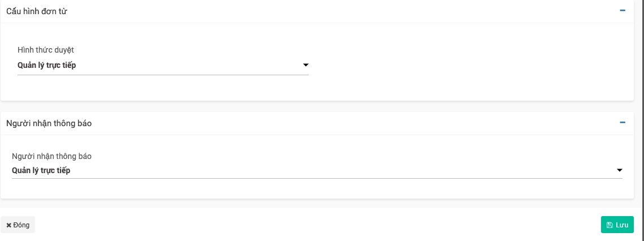644x241 pixels.
Task: Click the floppy disk icon on Lưu
Action: tap(610, 225)
